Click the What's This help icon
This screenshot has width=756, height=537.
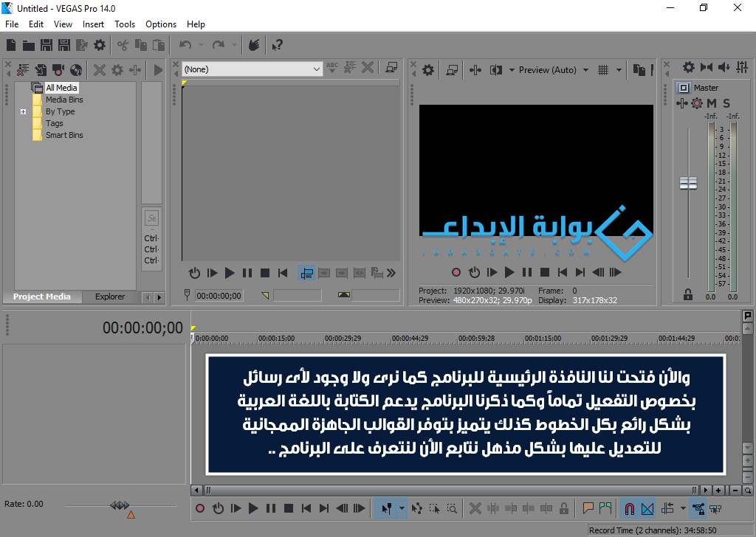coord(278,45)
